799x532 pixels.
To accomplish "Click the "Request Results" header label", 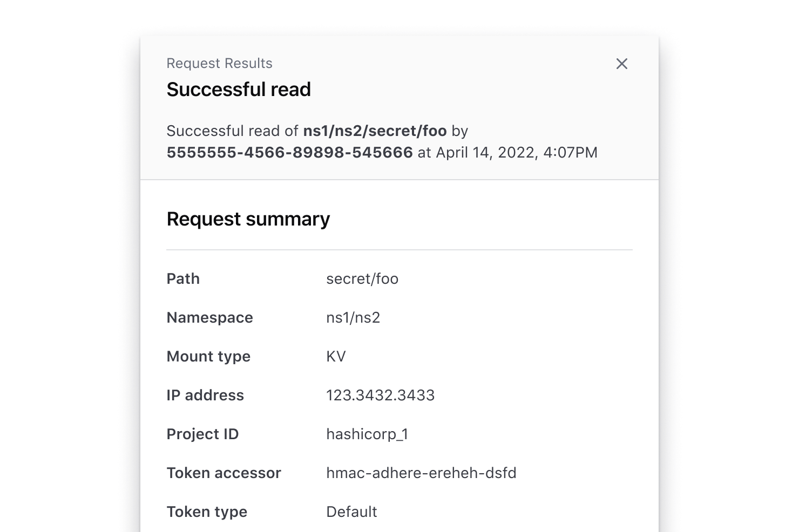I will coord(219,63).
